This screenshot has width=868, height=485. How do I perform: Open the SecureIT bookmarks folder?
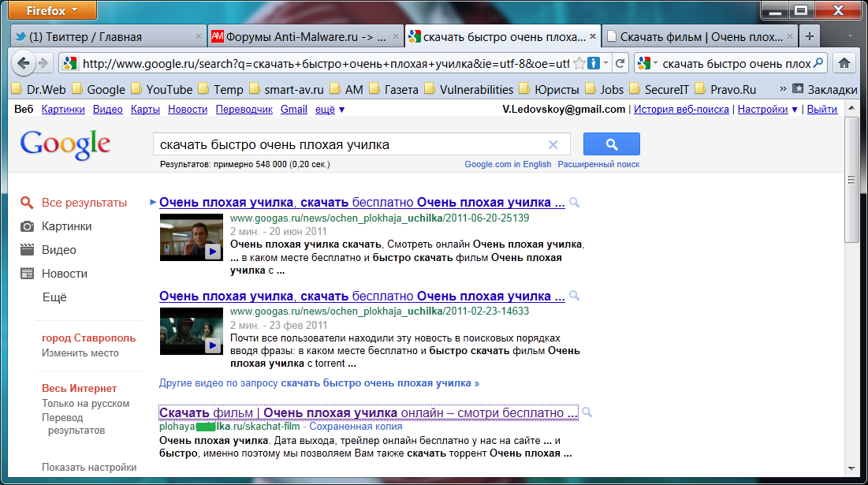[659, 89]
